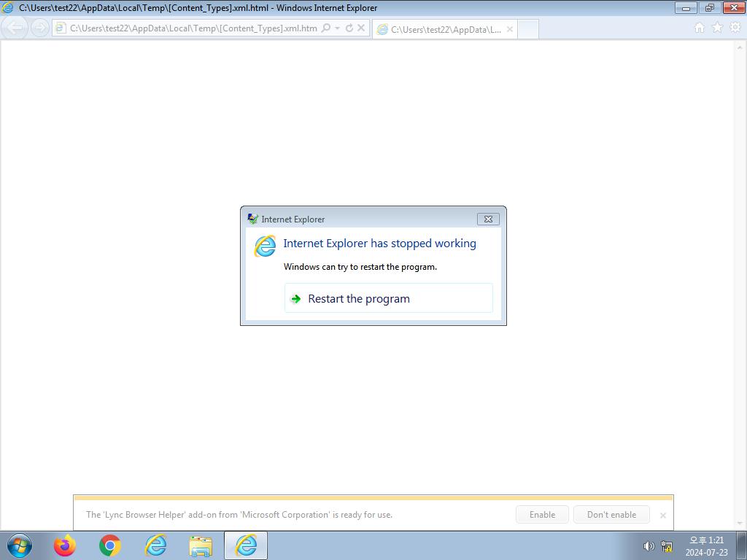Close the Internet Explorer main window
This screenshot has width=747, height=560.
[x=734, y=8]
